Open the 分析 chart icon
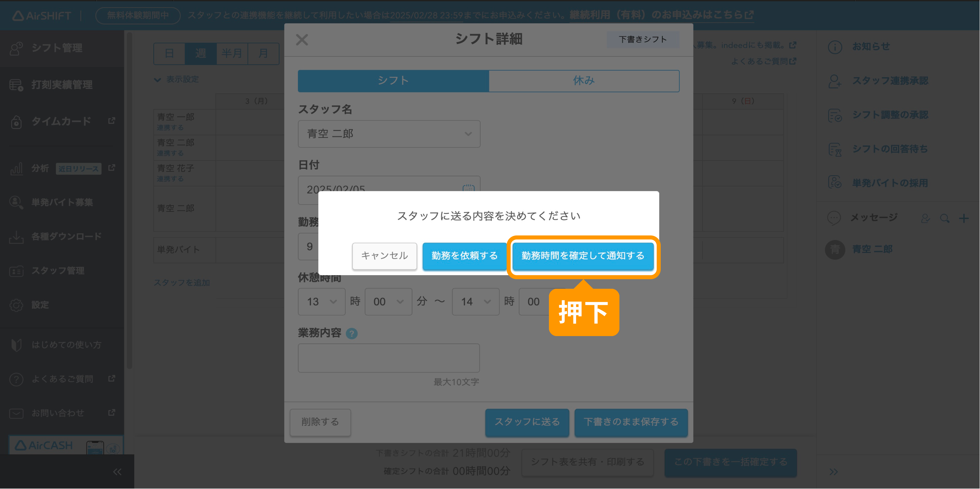This screenshot has width=980, height=489. tap(16, 168)
